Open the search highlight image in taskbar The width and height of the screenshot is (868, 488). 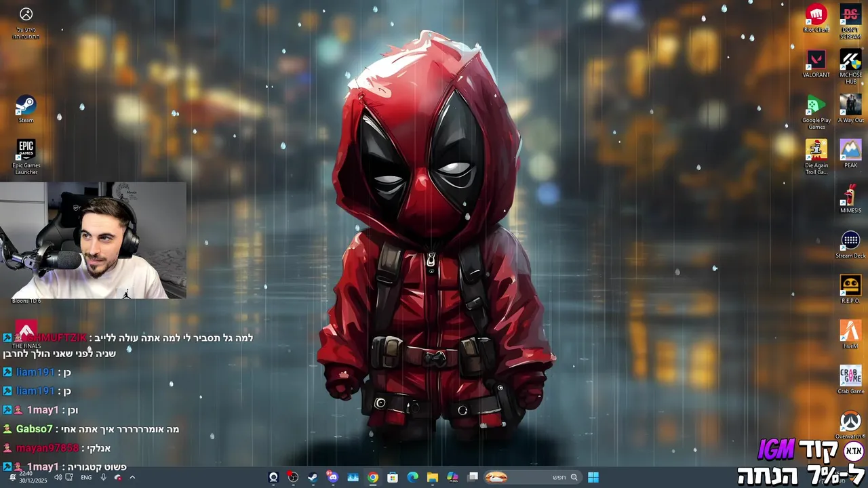click(496, 477)
